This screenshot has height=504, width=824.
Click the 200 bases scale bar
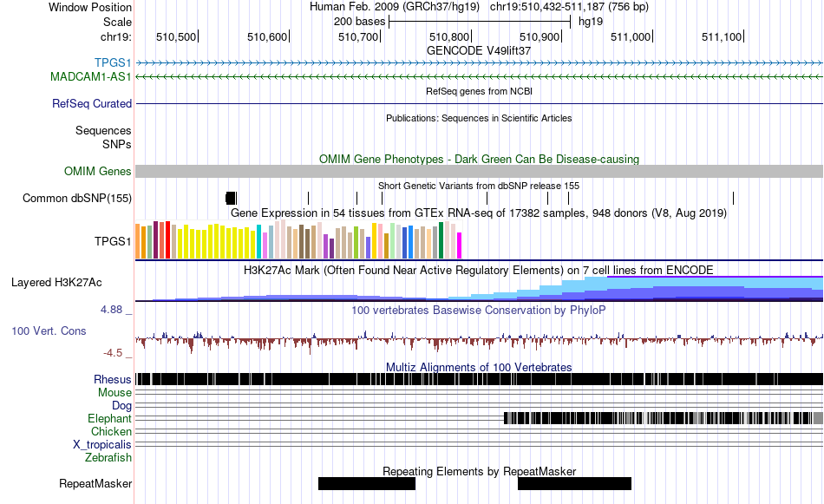click(480, 22)
